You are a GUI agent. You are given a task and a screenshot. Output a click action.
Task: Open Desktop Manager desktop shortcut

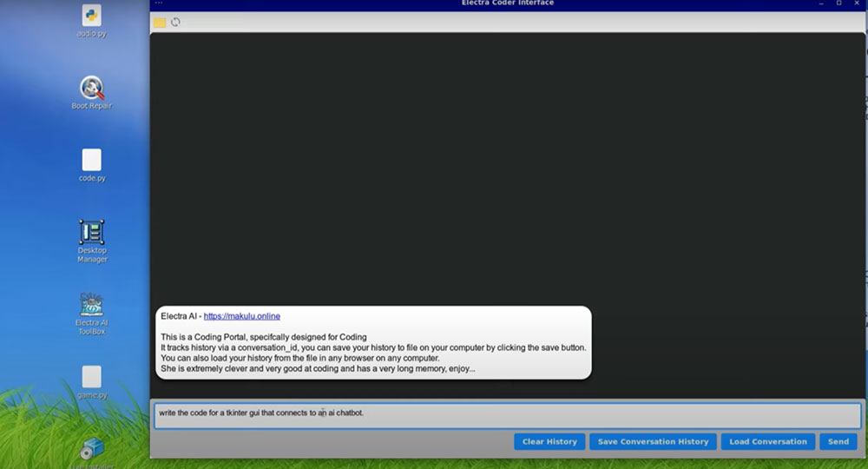92,241
